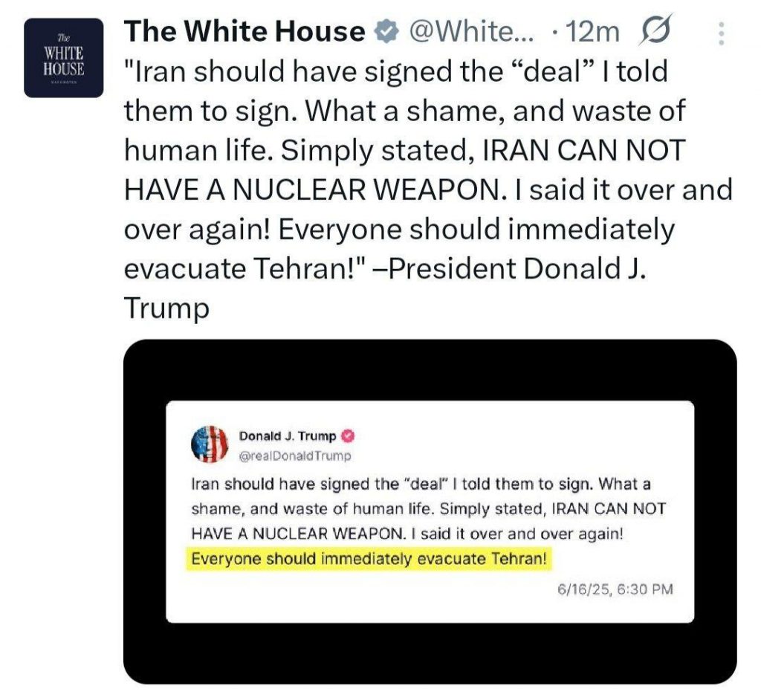Select the yellow highlighted evacuate Tehran sentence
Screen dimensions: 761x700
pos(369,559)
